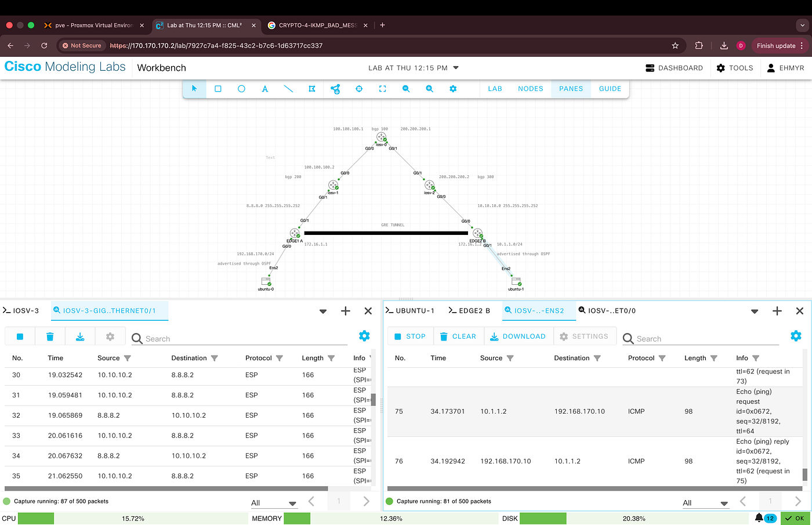Viewport: 812px width, 525px height.
Task: Select the iosv-0 router node
Action: click(x=381, y=137)
